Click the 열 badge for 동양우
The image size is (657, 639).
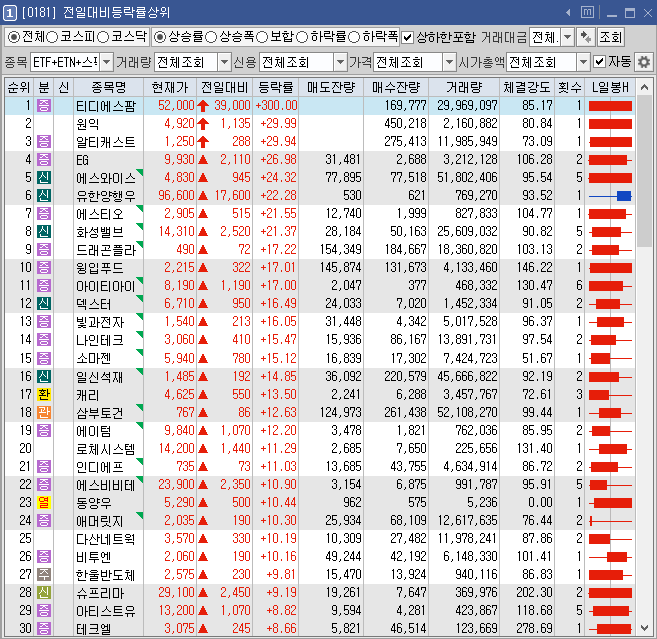tap(44, 502)
